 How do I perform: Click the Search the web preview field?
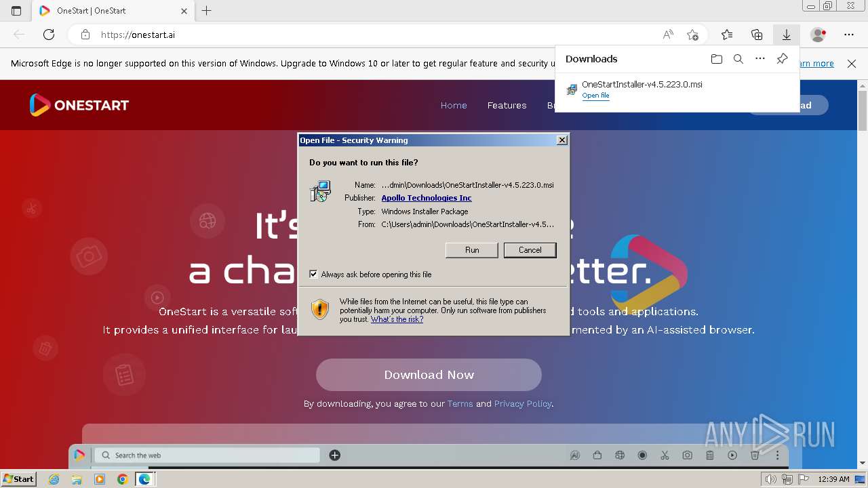click(x=207, y=455)
